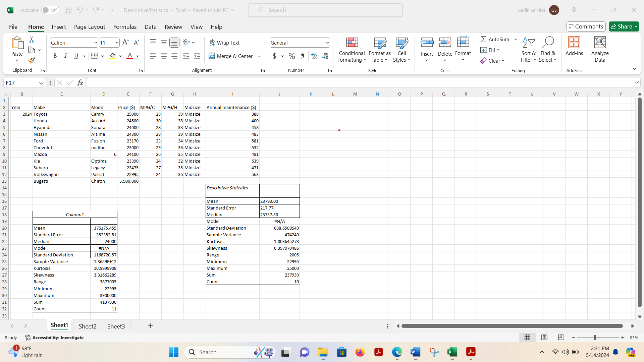Open the Calibri font name dropdown
This screenshot has width=644, height=362.
coord(96,43)
